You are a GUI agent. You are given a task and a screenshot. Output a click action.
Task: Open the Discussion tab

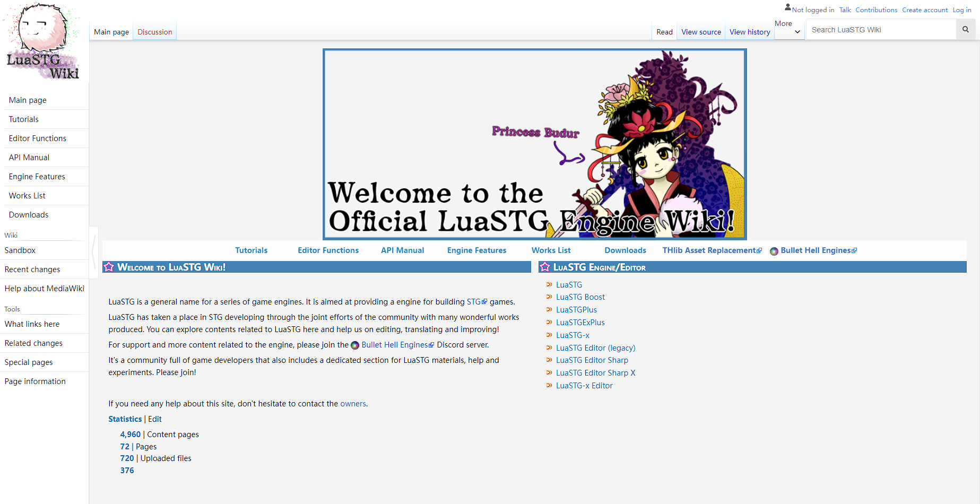tap(155, 32)
